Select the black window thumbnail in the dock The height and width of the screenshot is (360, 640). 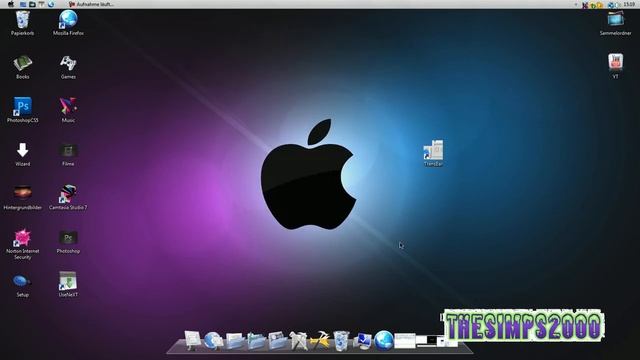pos(431,340)
